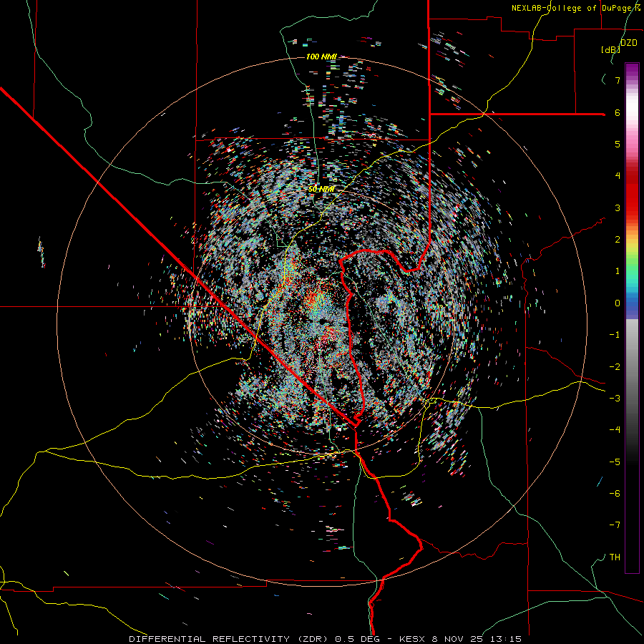Viewport: 644px width, 644px height.
Task: Click the -6 value on the ZDR scale
Action: 615,494
